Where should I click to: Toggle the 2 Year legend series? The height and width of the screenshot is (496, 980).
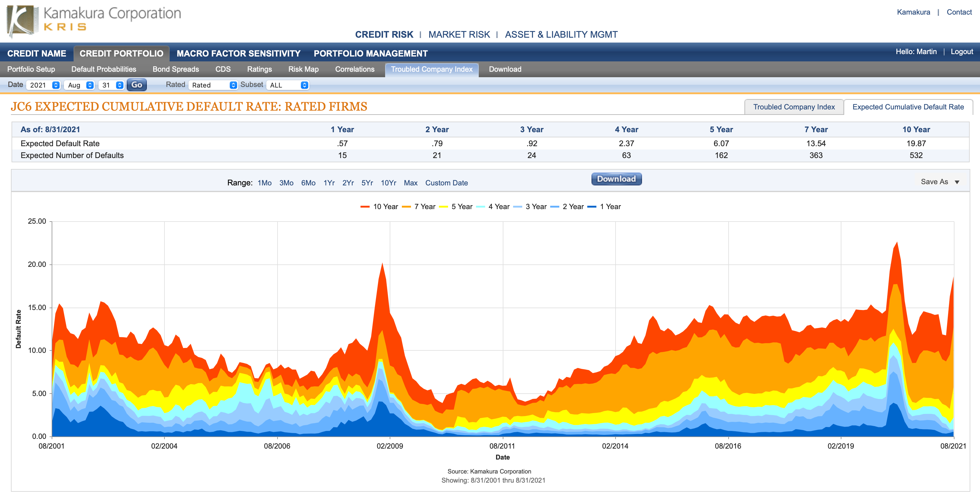567,207
